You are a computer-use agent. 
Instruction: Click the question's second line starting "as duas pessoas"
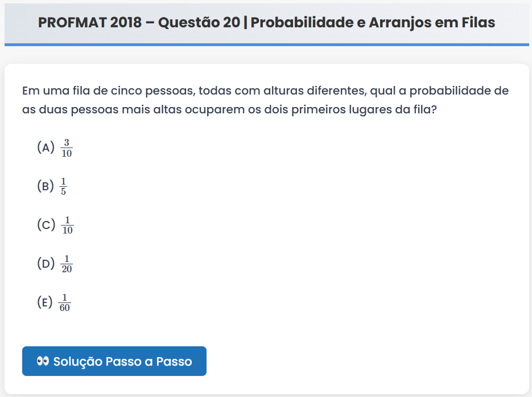(x=229, y=109)
